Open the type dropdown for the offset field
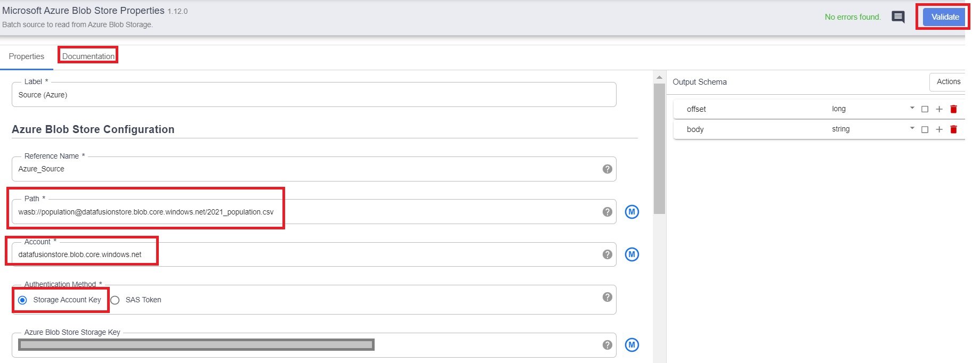Viewport: 980px width, 363px height. [912, 108]
